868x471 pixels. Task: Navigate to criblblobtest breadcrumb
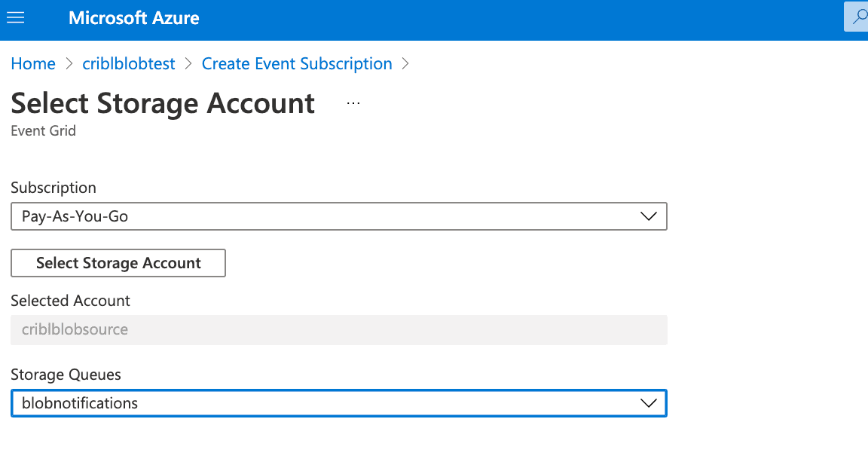128,64
